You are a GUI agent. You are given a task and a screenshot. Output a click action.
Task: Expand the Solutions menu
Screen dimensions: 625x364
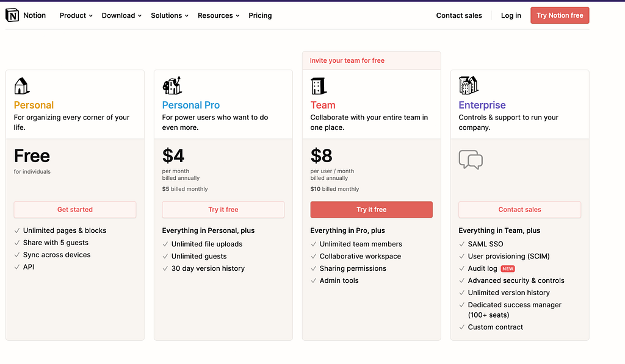point(170,15)
